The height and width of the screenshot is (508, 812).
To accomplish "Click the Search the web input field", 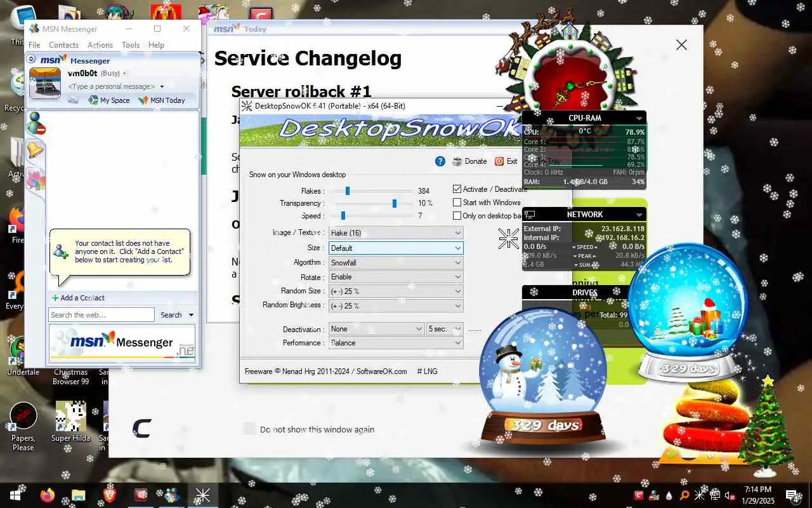I will [101, 315].
